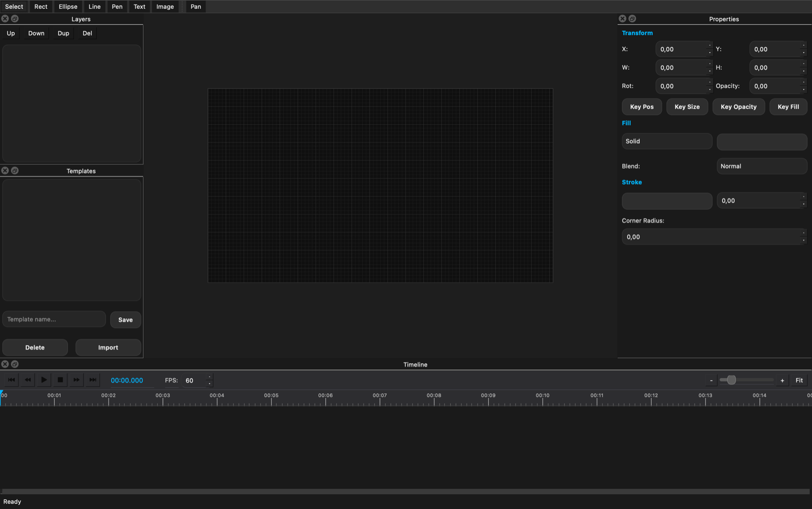Skip to start of timeline

tap(11, 380)
